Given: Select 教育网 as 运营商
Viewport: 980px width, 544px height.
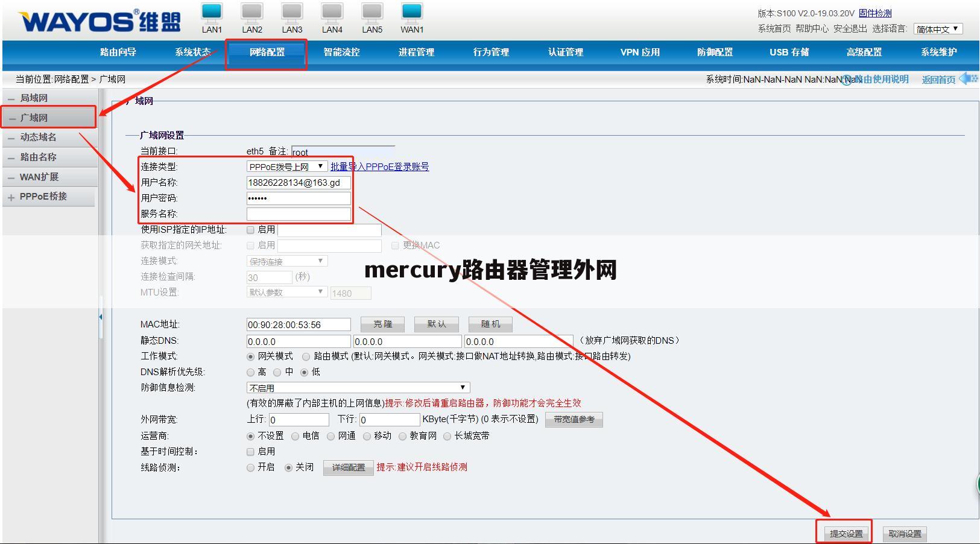Looking at the screenshot, I should (x=402, y=436).
